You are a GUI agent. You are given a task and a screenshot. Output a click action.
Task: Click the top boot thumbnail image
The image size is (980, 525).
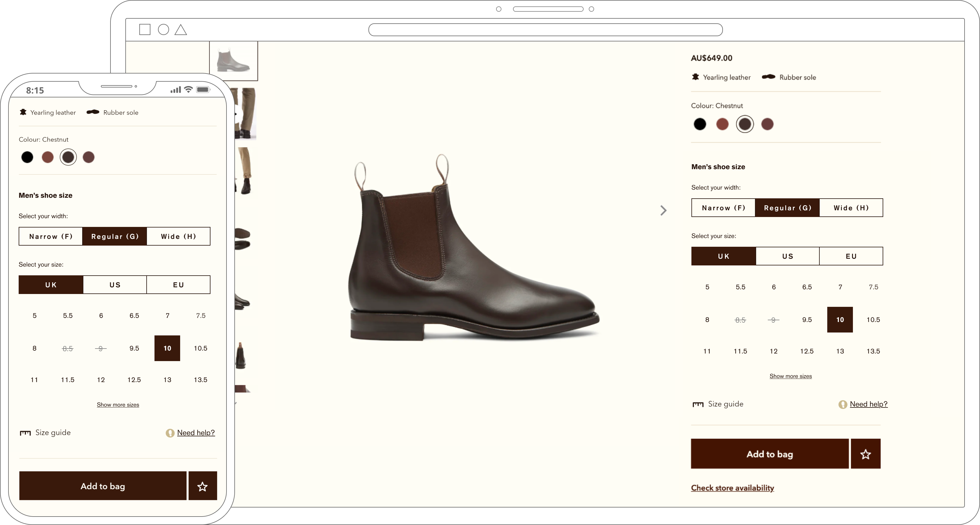[233, 61]
